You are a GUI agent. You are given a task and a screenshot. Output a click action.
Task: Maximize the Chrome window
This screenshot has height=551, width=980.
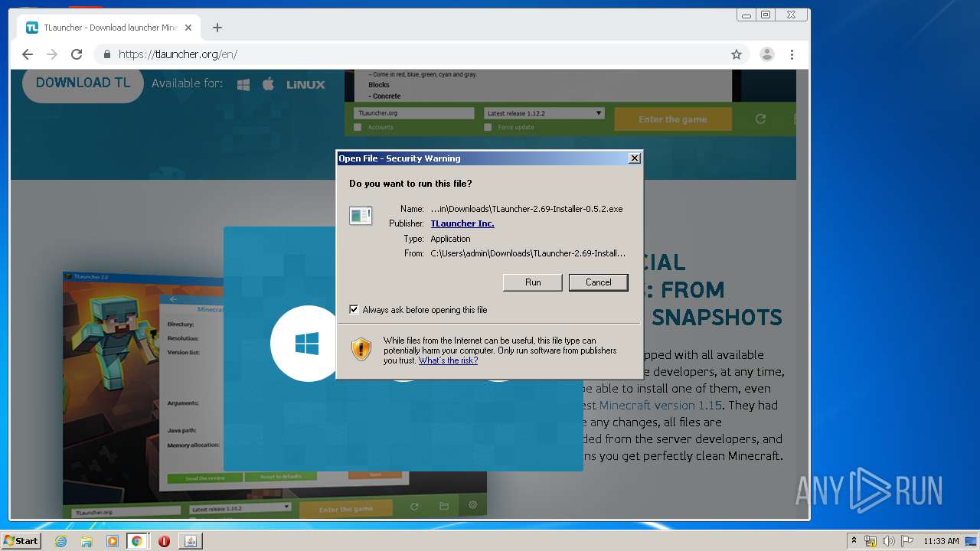766,15
